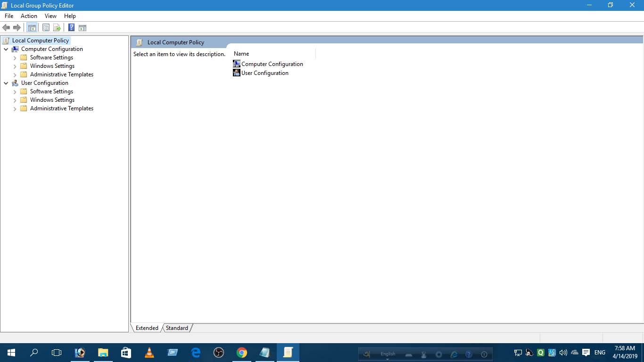Collapse the Computer Configuration tree node
The height and width of the screenshot is (362, 644).
pos(6,49)
